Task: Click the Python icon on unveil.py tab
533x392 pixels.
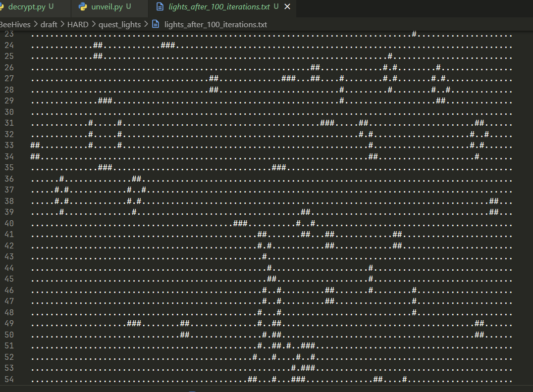Action: pos(83,6)
